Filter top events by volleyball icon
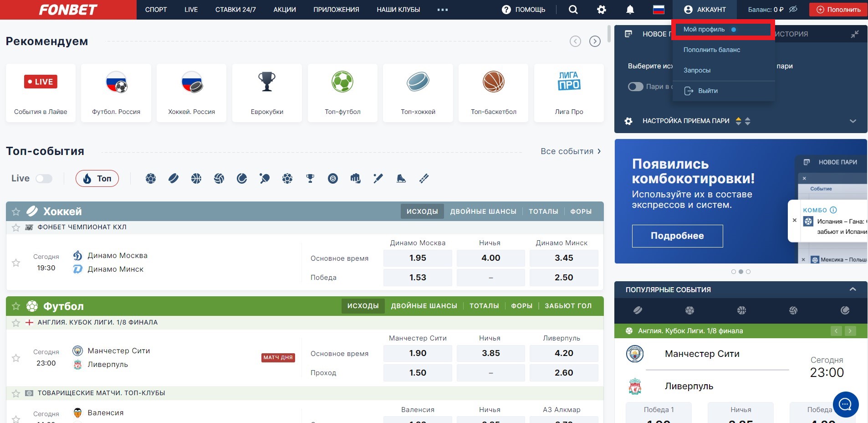Viewport: 868px width, 423px height. click(x=219, y=179)
